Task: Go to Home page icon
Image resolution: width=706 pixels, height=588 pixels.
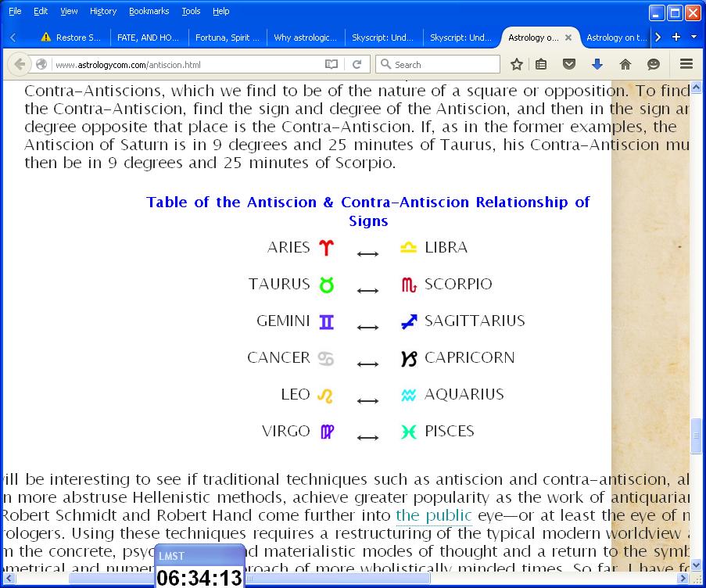Action: pos(625,64)
